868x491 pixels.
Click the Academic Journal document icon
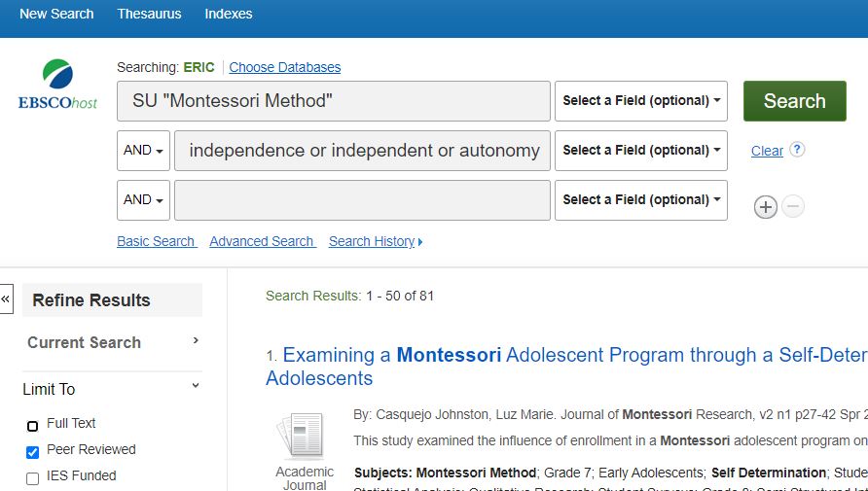(303, 437)
